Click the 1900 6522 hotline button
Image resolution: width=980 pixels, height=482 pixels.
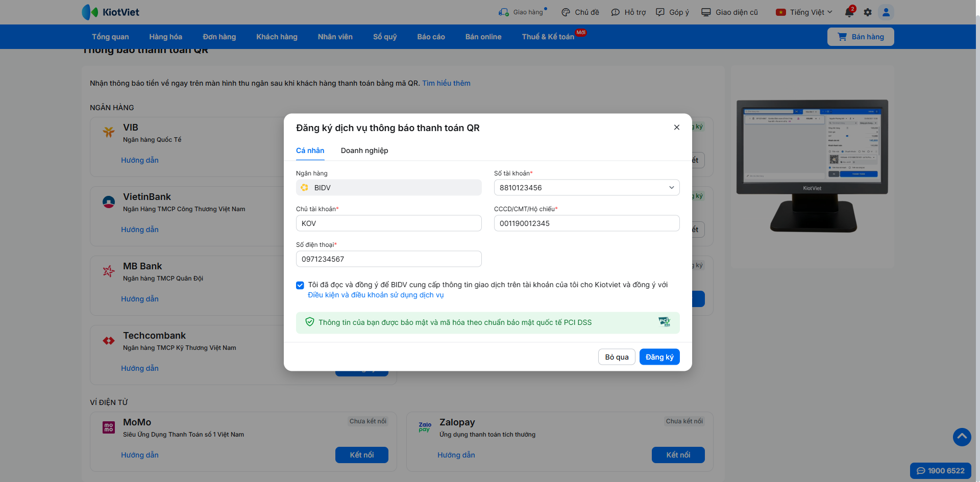coord(941,471)
